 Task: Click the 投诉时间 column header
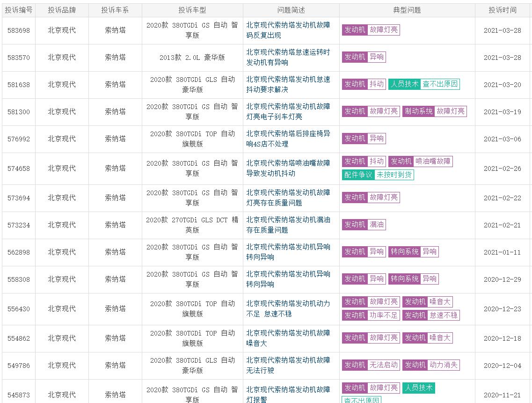tap(503, 10)
